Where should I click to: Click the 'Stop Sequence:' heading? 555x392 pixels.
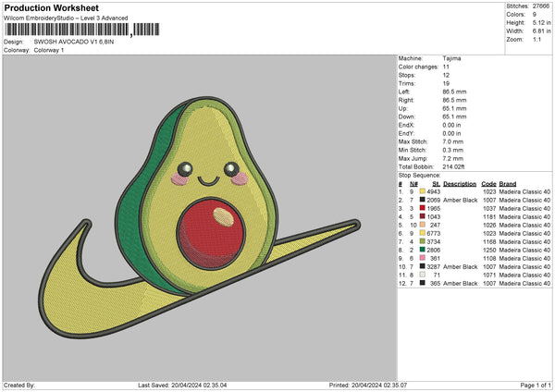[x=419, y=175]
